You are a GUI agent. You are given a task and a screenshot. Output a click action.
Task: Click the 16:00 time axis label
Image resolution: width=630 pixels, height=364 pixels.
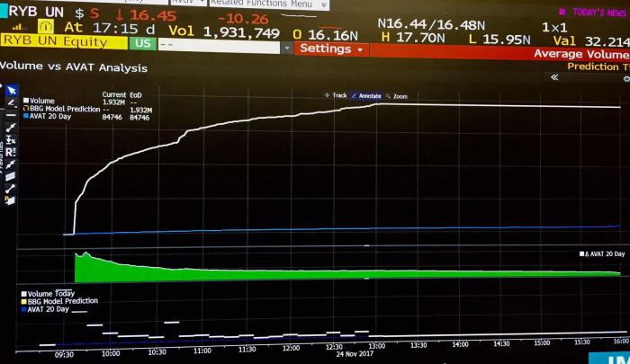(x=621, y=342)
